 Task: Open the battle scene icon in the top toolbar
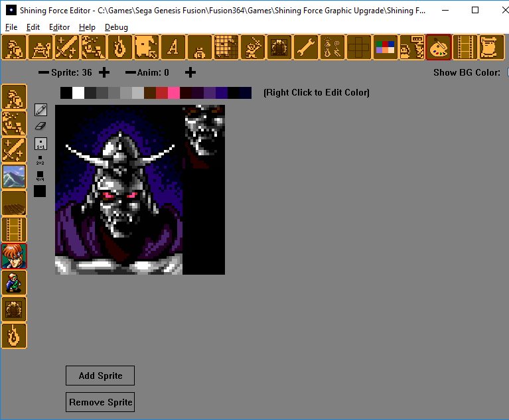94,47
